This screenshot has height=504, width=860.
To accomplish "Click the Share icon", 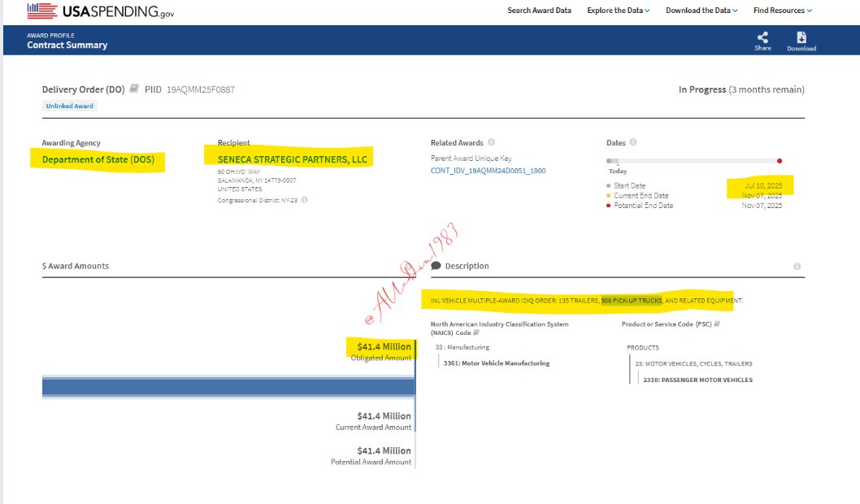I will (x=762, y=37).
